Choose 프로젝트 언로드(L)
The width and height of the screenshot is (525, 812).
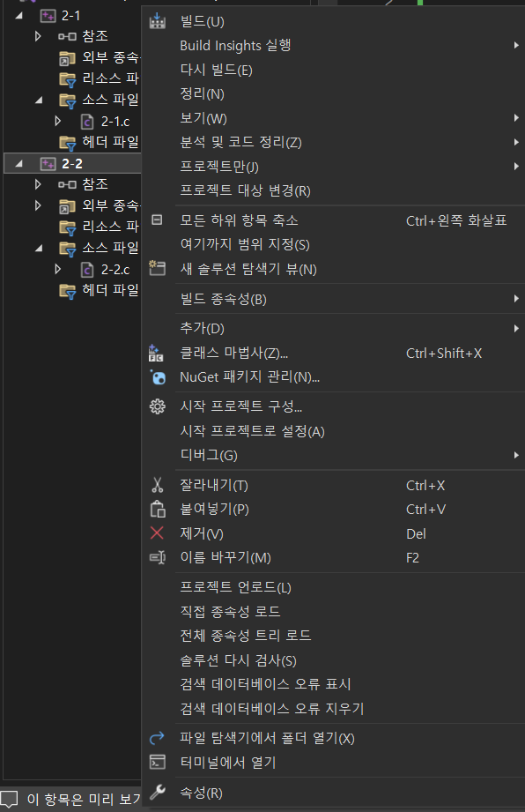(333, 587)
